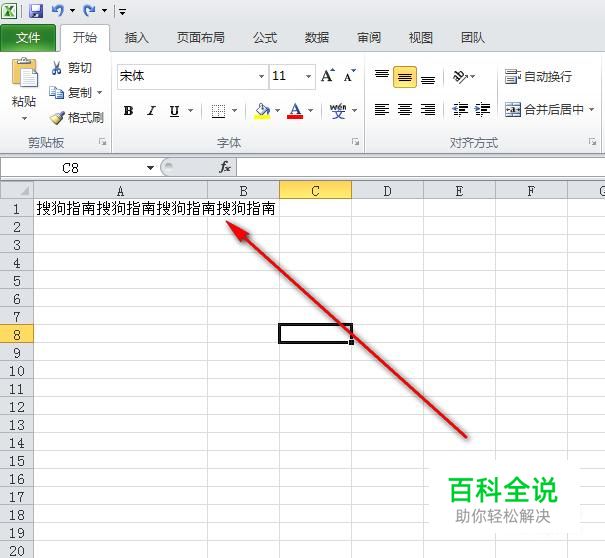Apply the yellow fill color bucket
605x558 pixels.
click(x=262, y=111)
